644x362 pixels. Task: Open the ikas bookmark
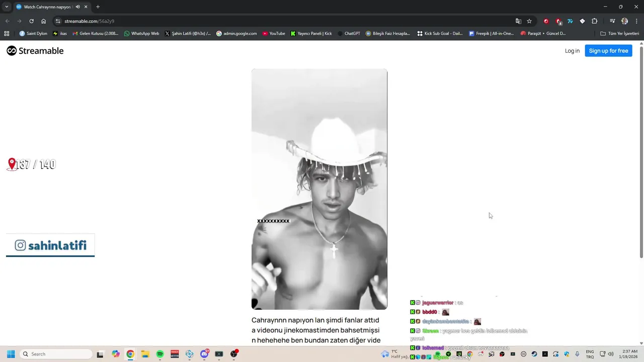60,34
